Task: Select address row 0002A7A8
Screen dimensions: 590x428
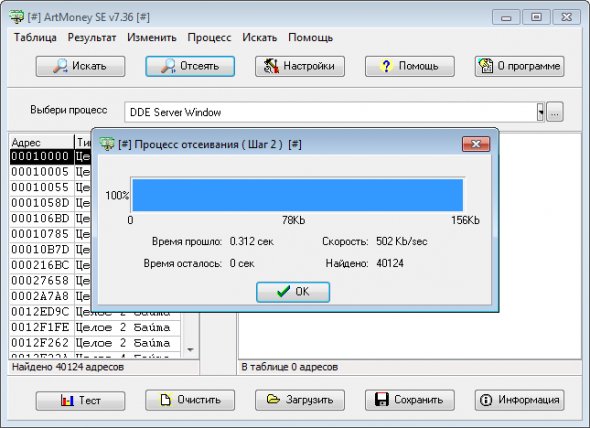Action: point(50,296)
